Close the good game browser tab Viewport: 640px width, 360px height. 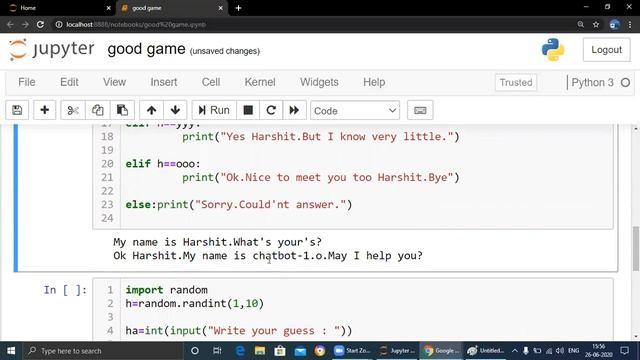point(220,8)
